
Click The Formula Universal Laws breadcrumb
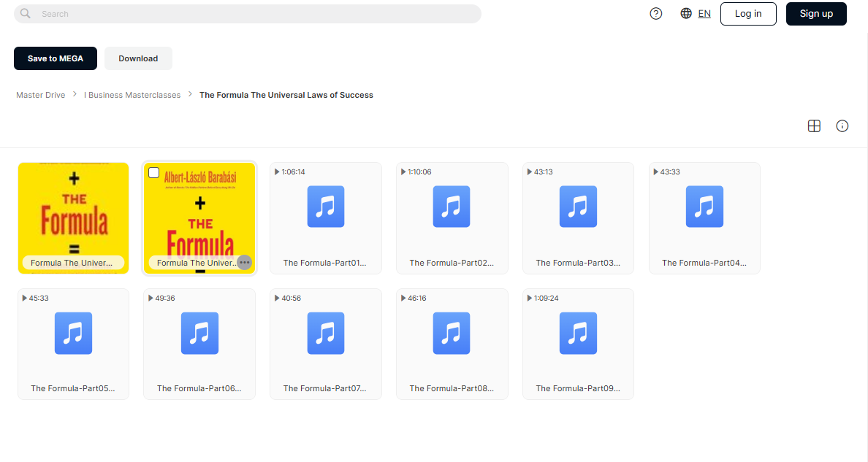click(286, 95)
